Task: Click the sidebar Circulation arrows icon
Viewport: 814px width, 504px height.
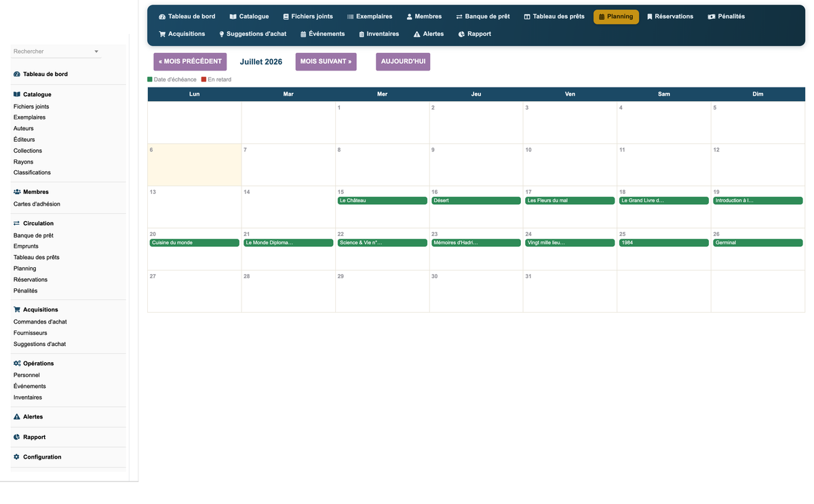Action: pos(17,223)
